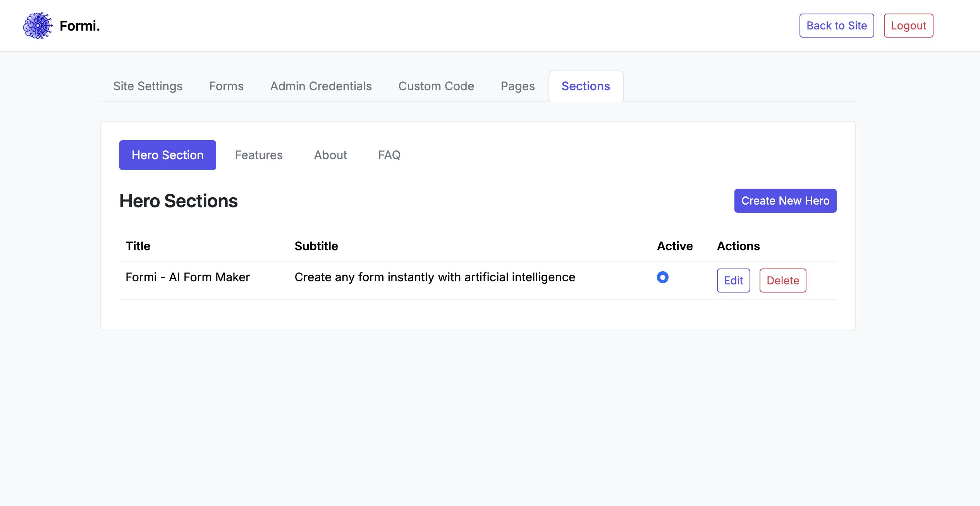Viewport: 980px width, 506px height.
Task: Open the Site Settings tab
Action: point(148,86)
